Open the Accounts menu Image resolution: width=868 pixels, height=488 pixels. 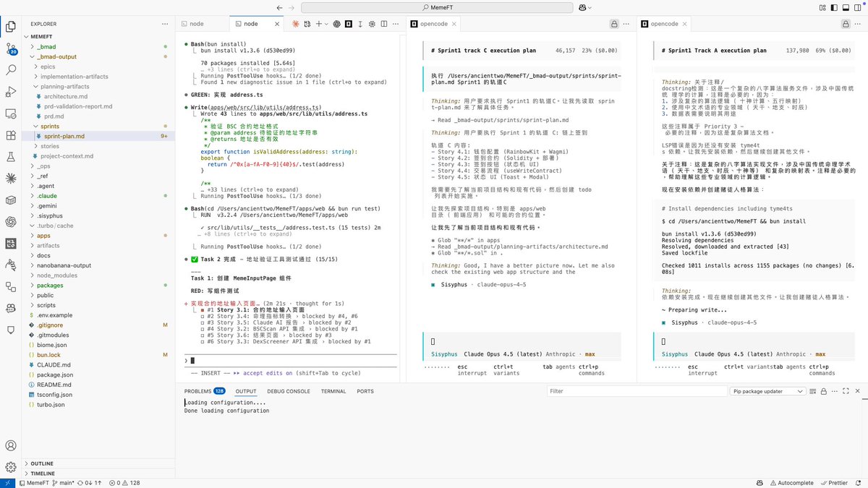[11, 446]
